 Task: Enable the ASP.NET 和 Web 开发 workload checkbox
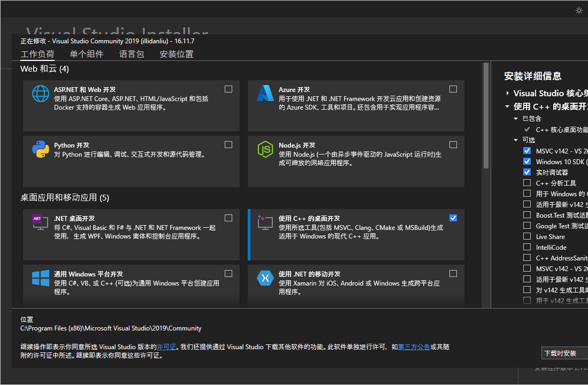point(228,89)
